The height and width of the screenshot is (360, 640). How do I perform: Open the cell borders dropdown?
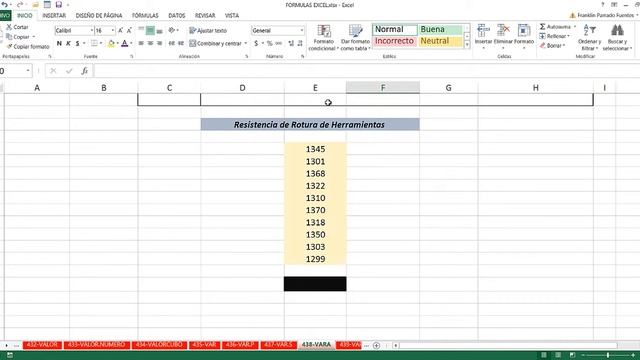100,43
